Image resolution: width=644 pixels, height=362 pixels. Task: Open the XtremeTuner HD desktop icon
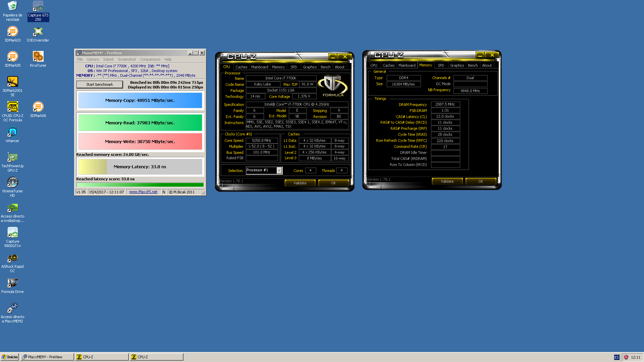(x=12, y=187)
